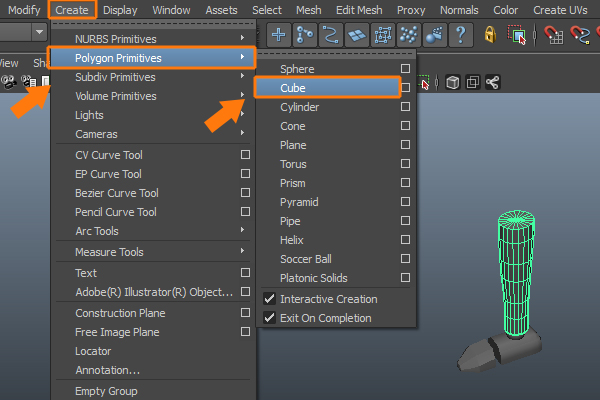Open CV Curve Tool option box

click(x=245, y=154)
